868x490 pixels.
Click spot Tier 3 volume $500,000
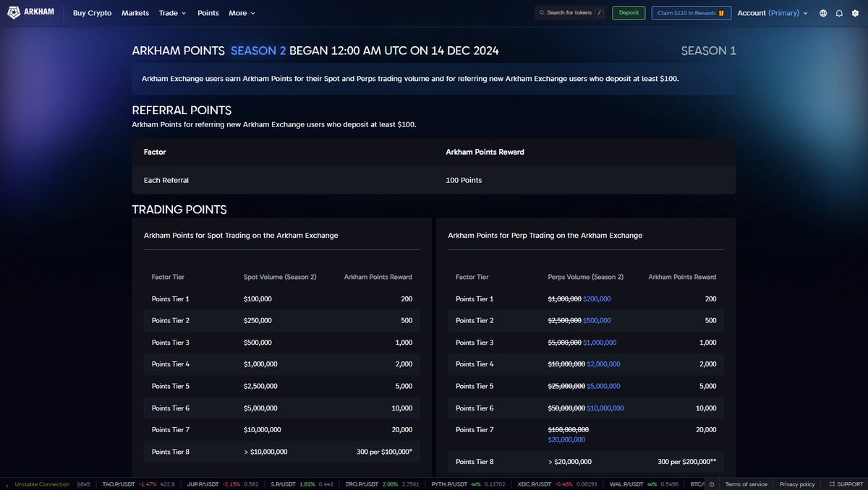click(x=258, y=343)
